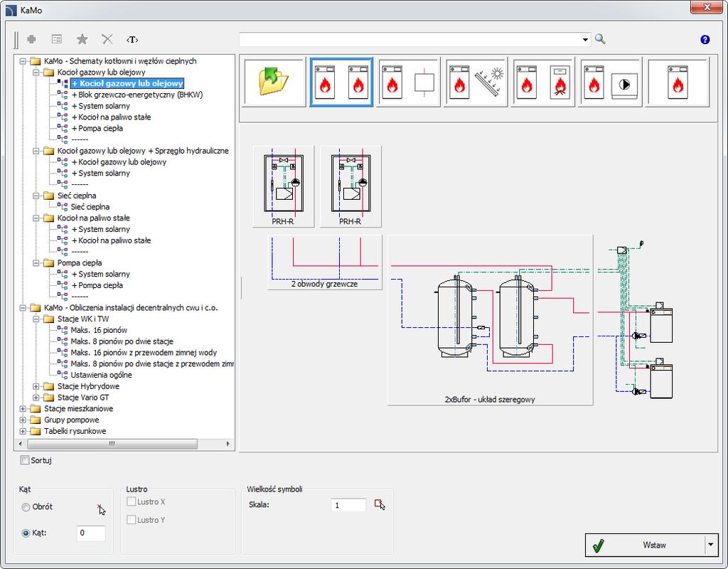Click the tree horizontal scrollbar thumb

point(112,444)
